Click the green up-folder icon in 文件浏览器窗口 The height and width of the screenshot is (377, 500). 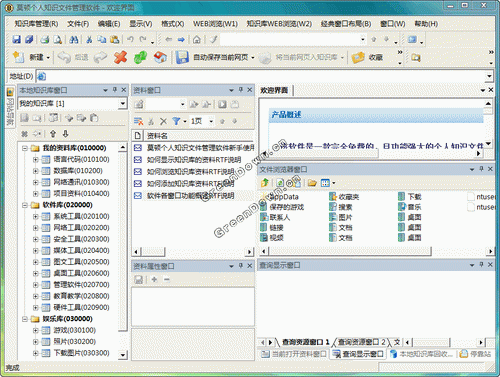(265, 183)
